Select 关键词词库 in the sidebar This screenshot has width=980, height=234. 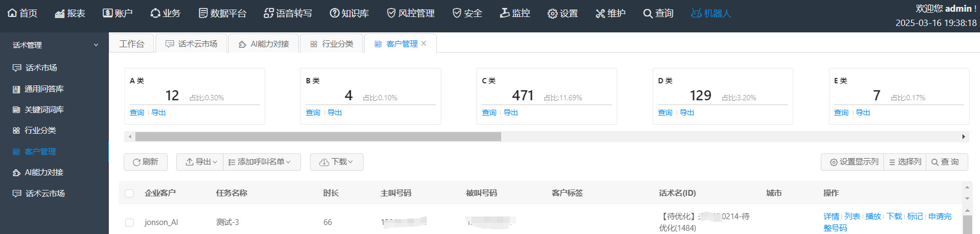pyautogui.click(x=44, y=109)
